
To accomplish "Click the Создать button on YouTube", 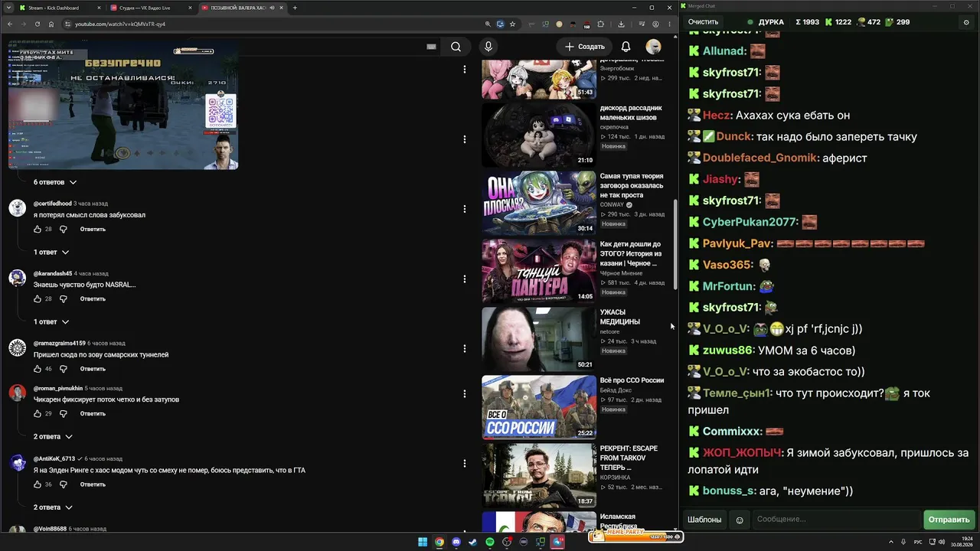I will (585, 47).
